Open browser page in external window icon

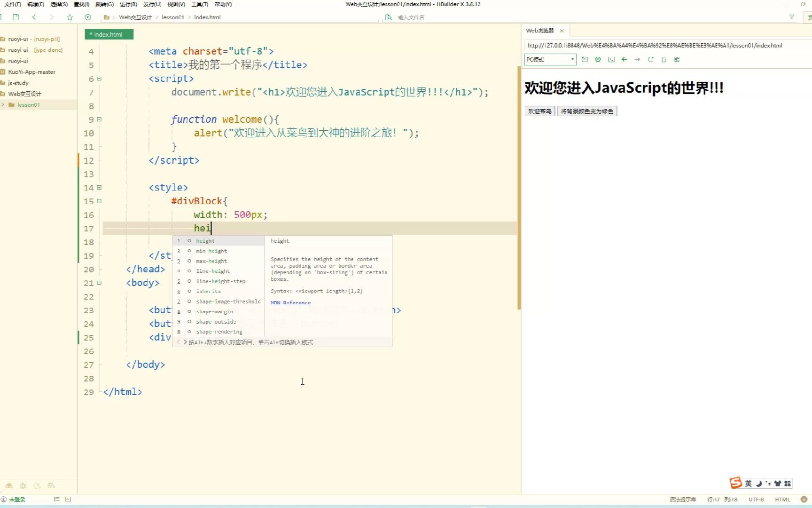point(585,60)
